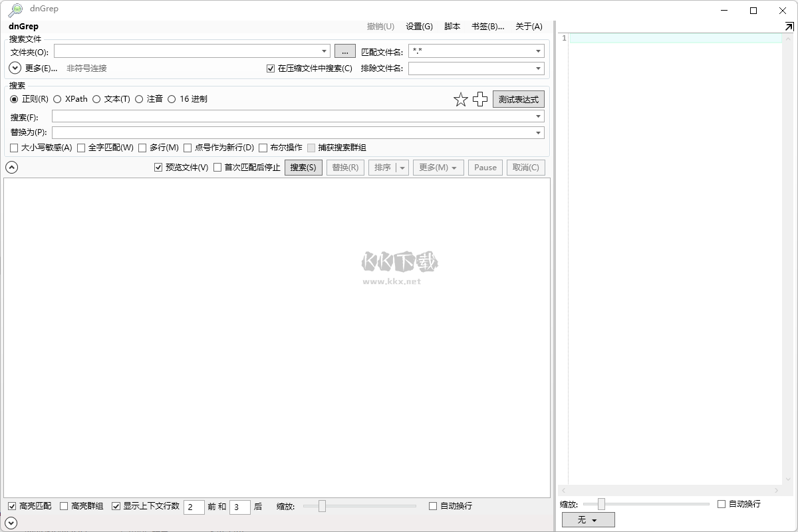The width and height of the screenshot is (798, 532).
Task: Click bottom-left circled chevron expander
Action: click(11, 523)
